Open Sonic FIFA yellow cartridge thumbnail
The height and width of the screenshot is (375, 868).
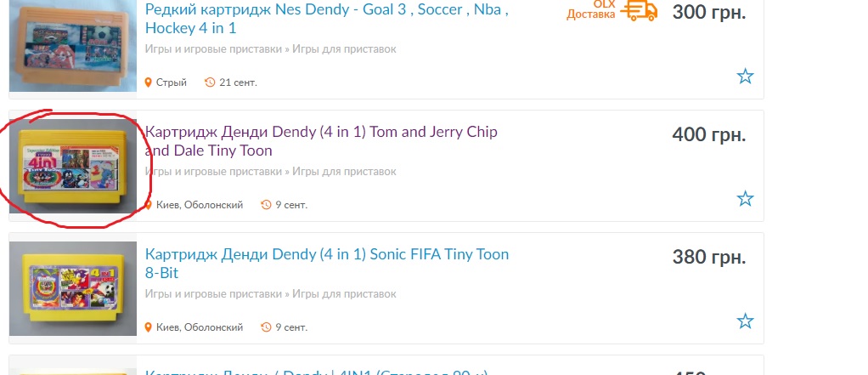[72, 288]
